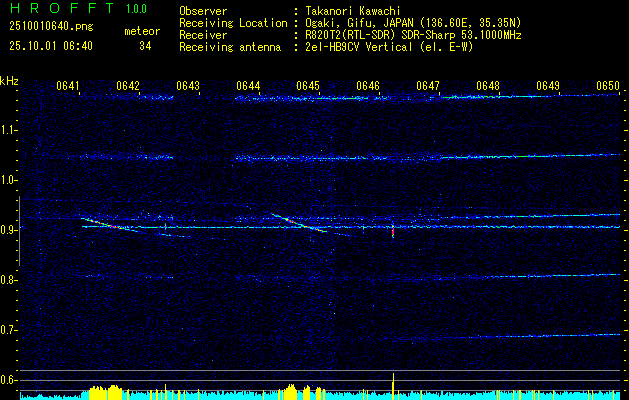The image size is (629, 400).
Task: Click the 0.7 frequency axis label
Action: [x=10, y=330]
